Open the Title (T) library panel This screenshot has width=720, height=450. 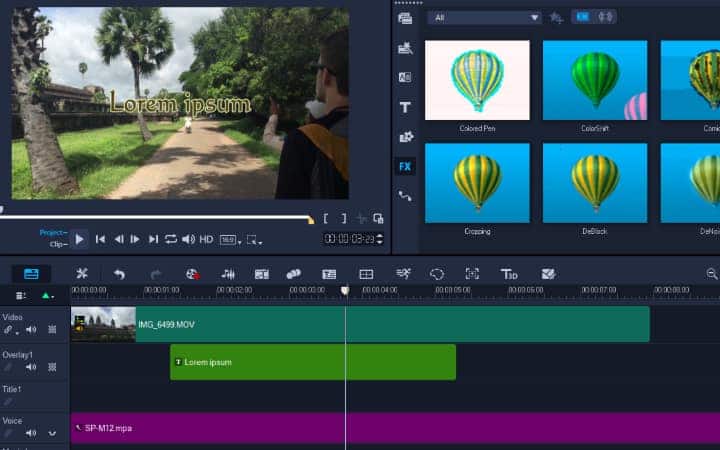(x=405, y=107)
